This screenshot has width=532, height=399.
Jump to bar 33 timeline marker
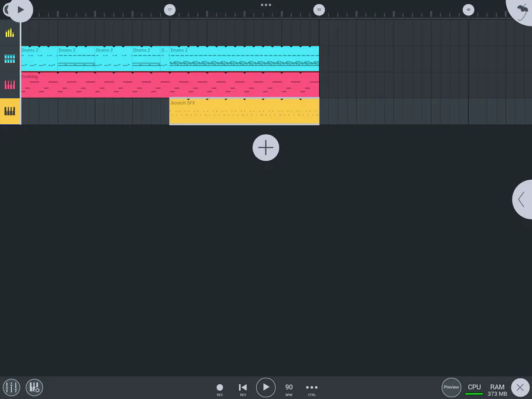319,9
